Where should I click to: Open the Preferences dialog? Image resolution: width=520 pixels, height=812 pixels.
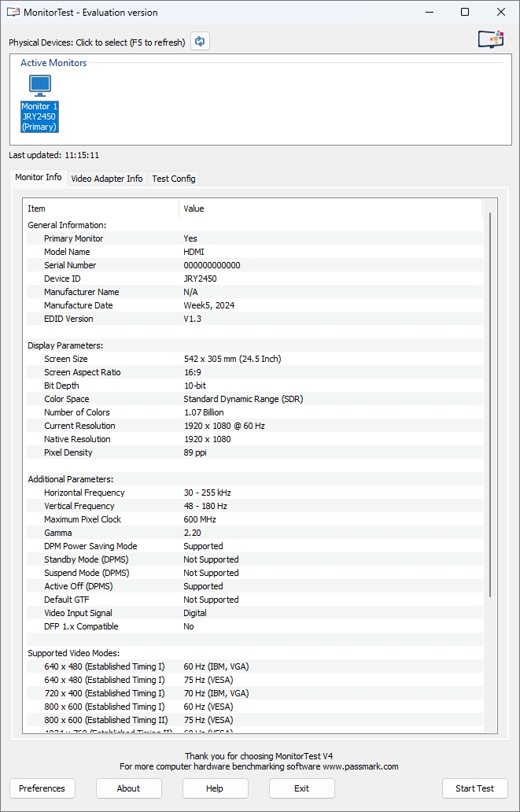point(42,788)
